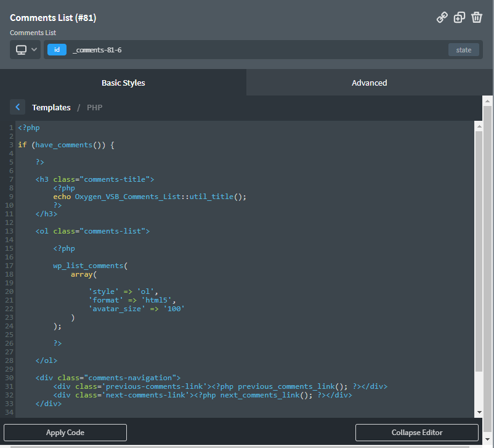Switch to the Basic Styles tab

tap(123, 83)
